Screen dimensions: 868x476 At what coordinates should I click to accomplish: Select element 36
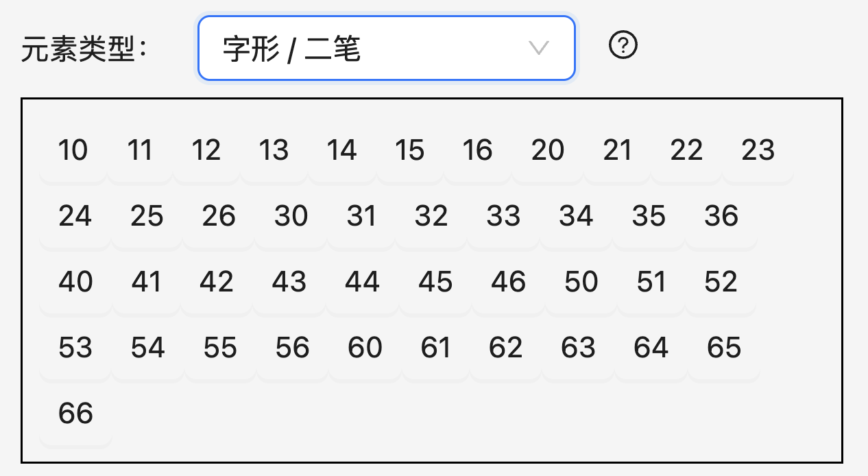(721, 217)
